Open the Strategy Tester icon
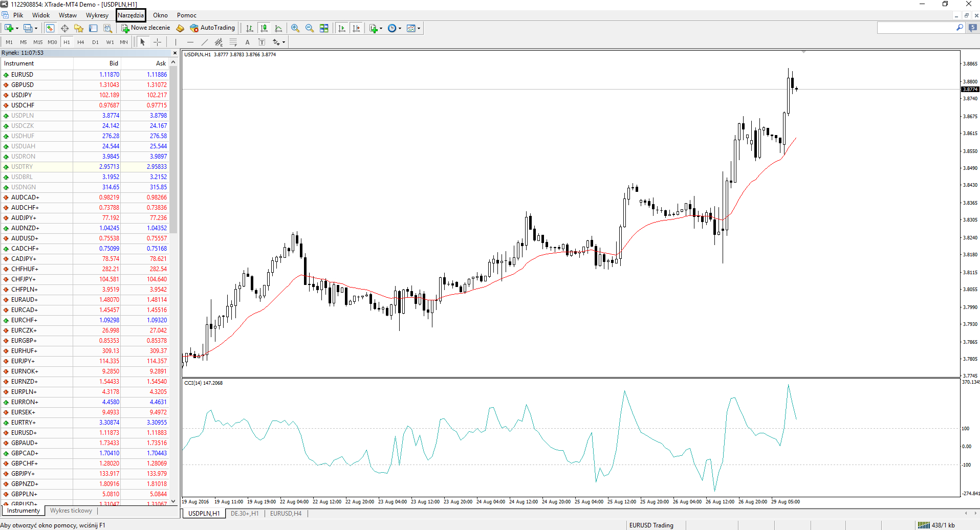 tap(107, 28)
